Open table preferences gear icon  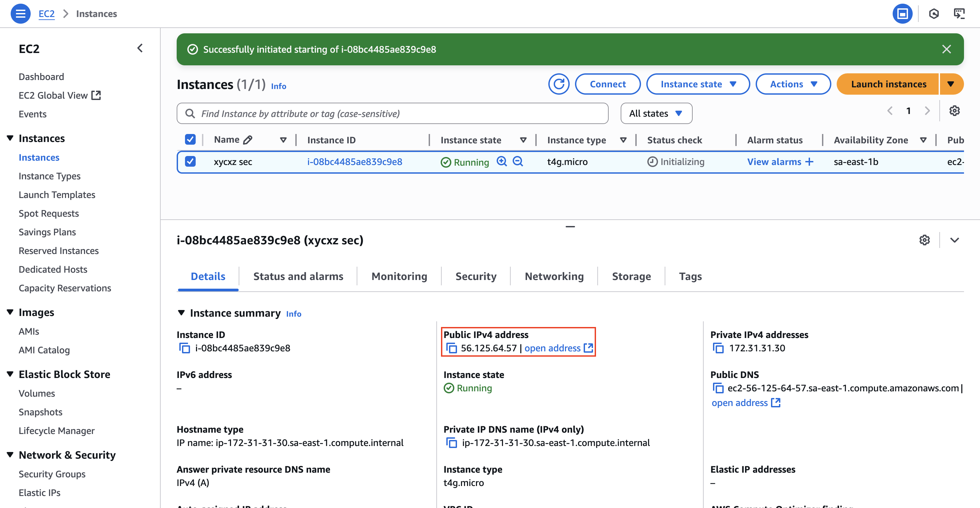click(954, 111)
